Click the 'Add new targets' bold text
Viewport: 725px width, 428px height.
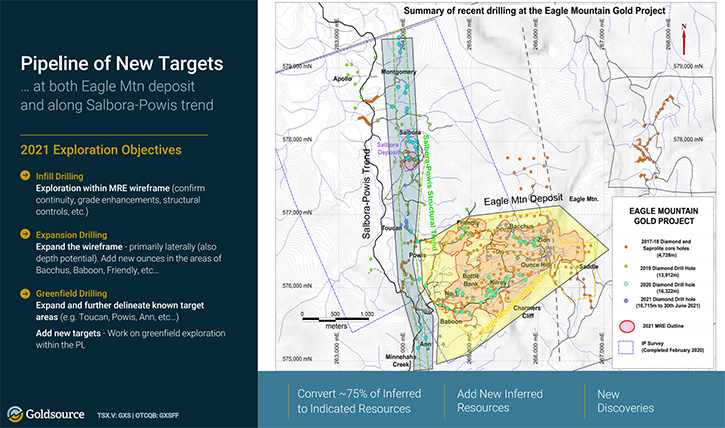tap(68, 333)
